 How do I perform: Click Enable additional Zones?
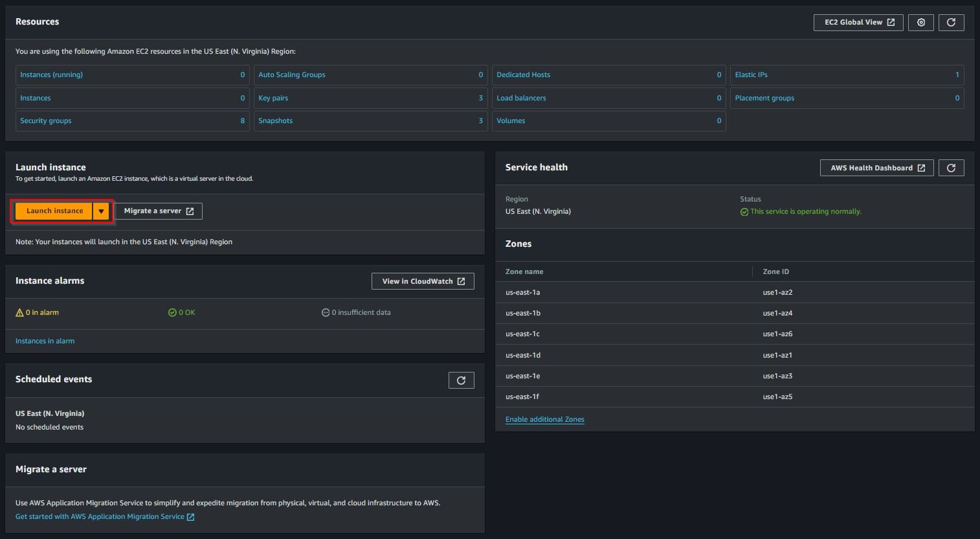(545, 419)
